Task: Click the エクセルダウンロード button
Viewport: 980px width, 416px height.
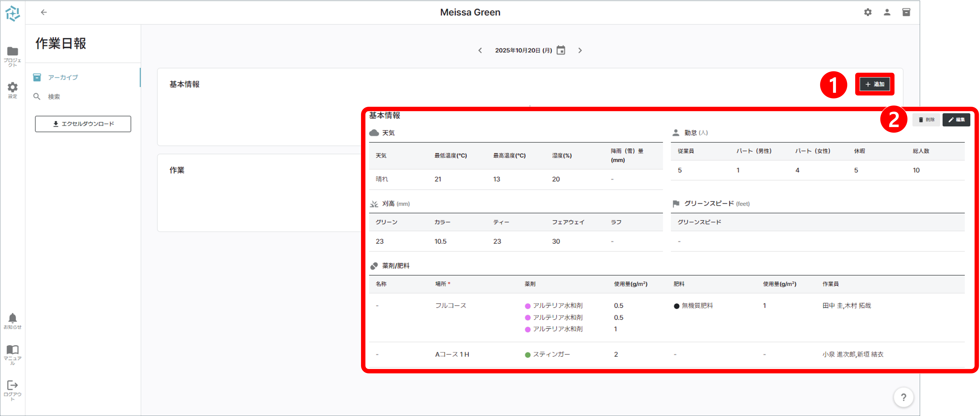Action: (83, 123)
